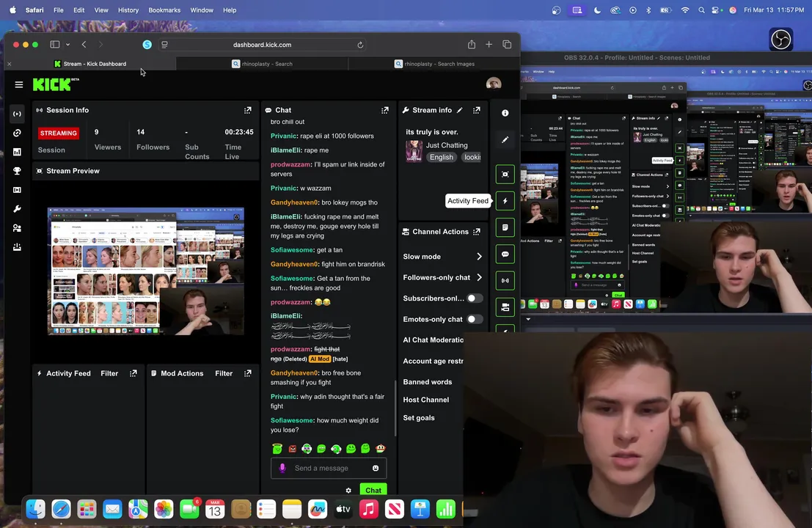
Task: Open chat settings gear icon
Action: pyautogui.click(x=348, y=490)
